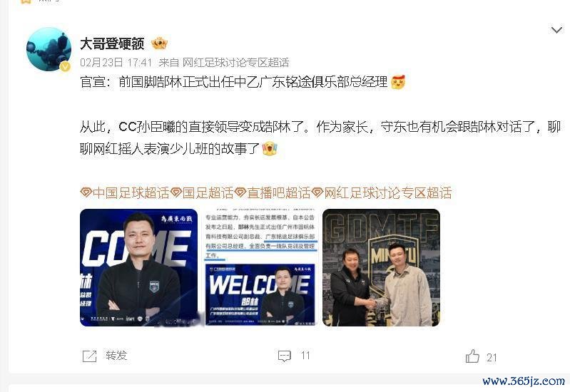
Task: Open the post options chevron menu
Action: tap(556, 30)
